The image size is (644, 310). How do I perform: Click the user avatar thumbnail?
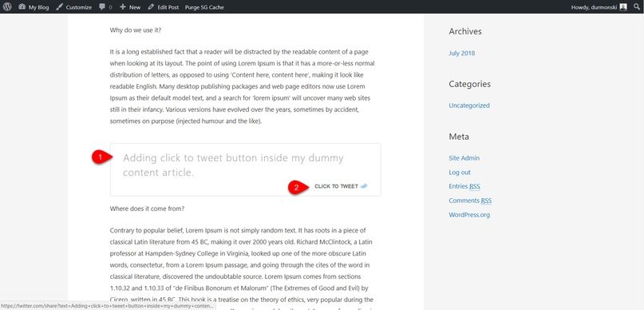[623, 7]
